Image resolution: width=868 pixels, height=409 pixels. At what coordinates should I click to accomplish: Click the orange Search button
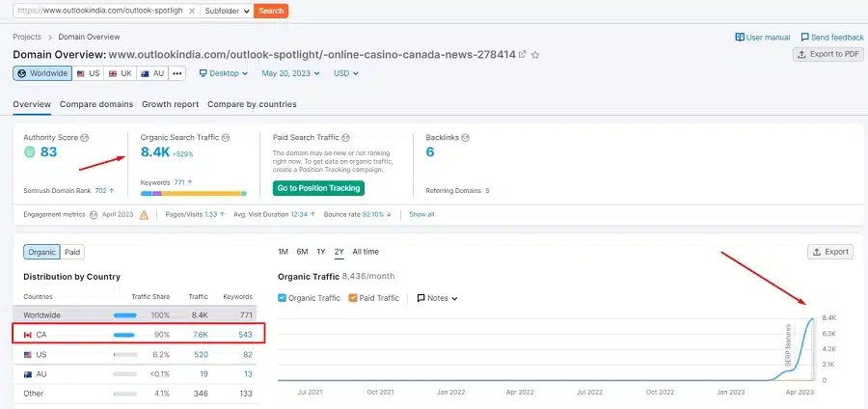[x=271, y=11]
